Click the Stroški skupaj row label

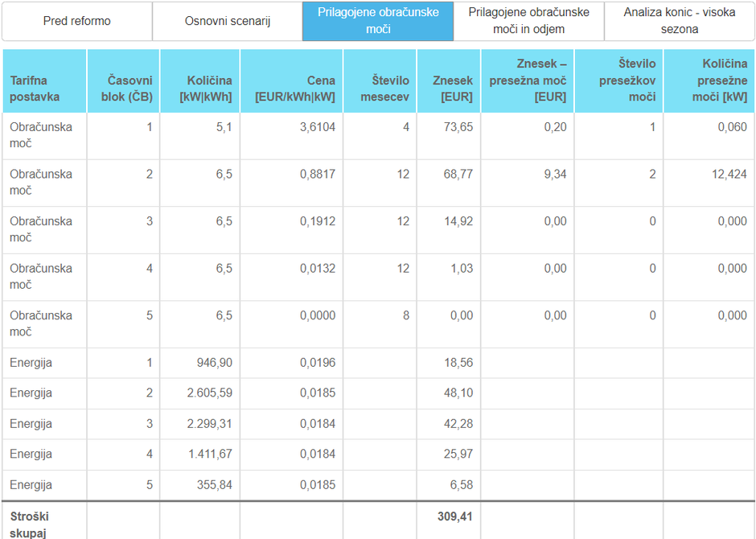(x=29, y=523)
